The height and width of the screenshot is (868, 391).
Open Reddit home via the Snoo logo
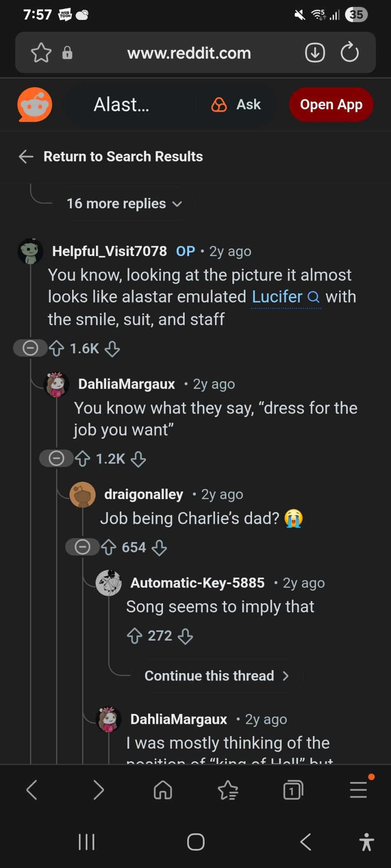pos(35,105)
